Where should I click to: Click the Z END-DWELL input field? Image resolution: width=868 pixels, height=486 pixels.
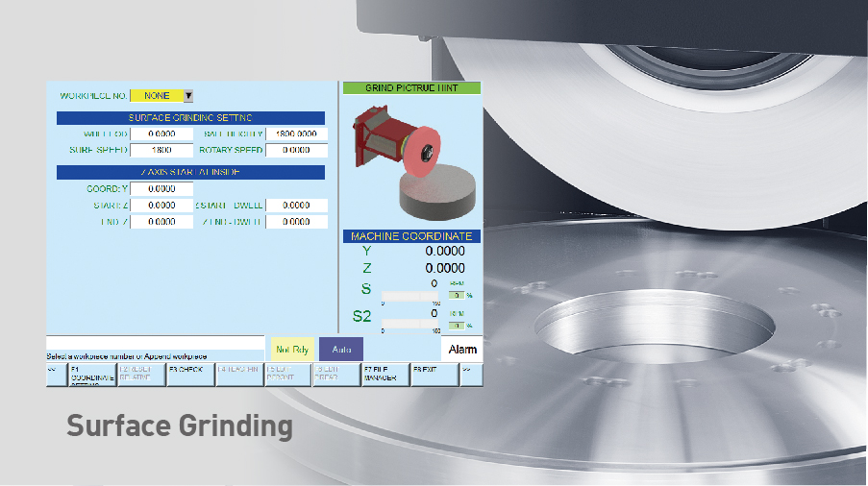[x=297, y=222]
